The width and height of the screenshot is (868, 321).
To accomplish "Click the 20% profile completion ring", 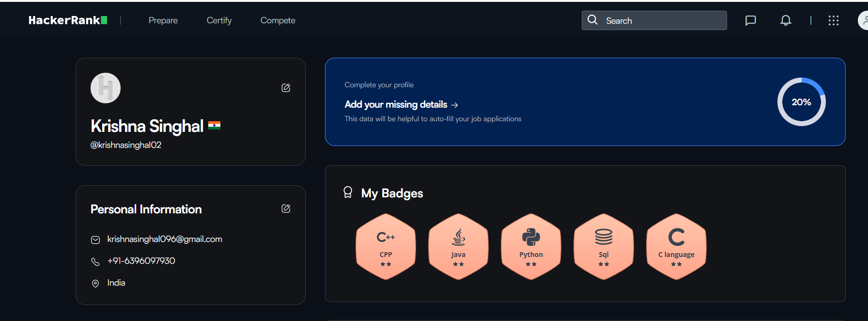I will [801, 102].
